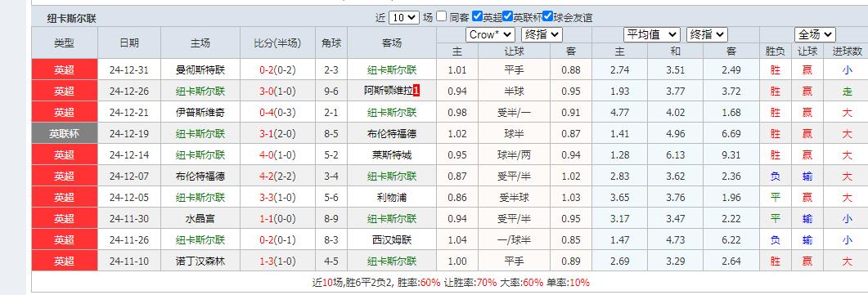Open the 0-4(0-3) score link
The width and height of the screenshot is (868, 295).
[x=277, y=113]
